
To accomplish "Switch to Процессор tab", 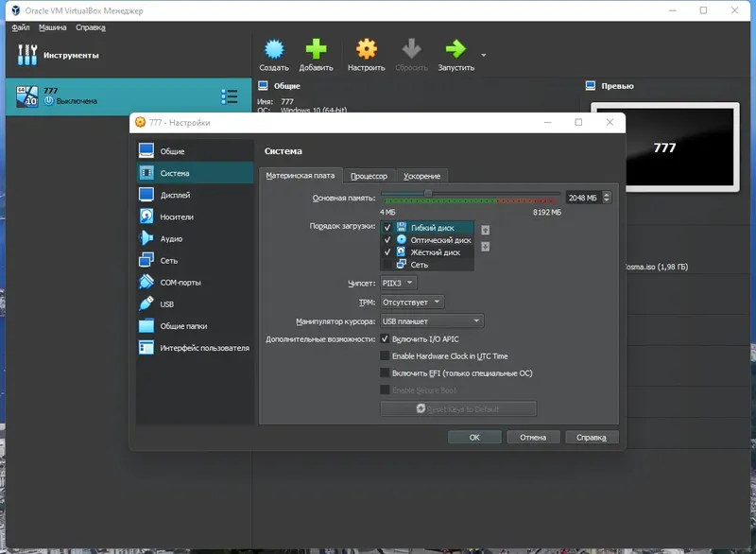I will coord(369,176).
